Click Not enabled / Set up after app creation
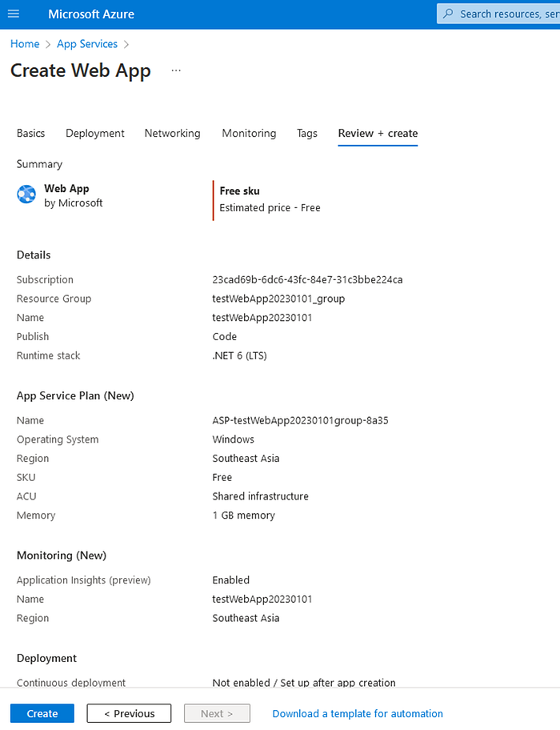The height and width of the screenshot is (730, 560). [x=304, y=683]
